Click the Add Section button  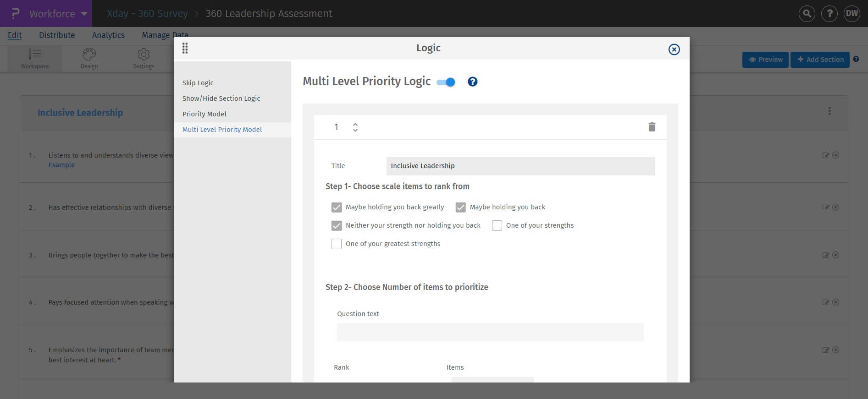820,60
